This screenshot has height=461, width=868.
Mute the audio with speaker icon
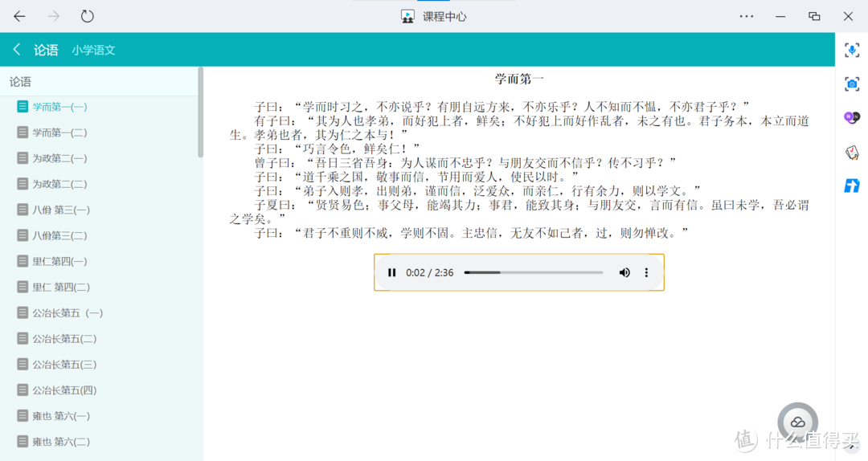tap(624, 272)
